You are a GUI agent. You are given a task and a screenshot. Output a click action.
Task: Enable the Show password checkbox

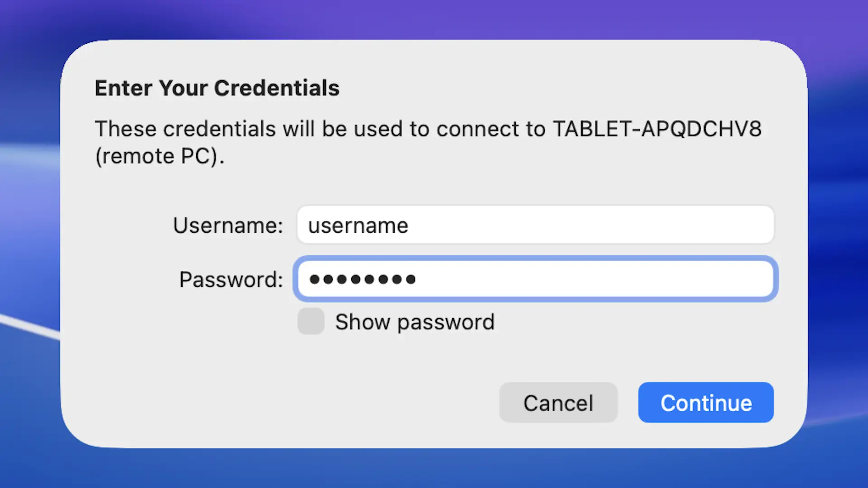click(311, 321)
